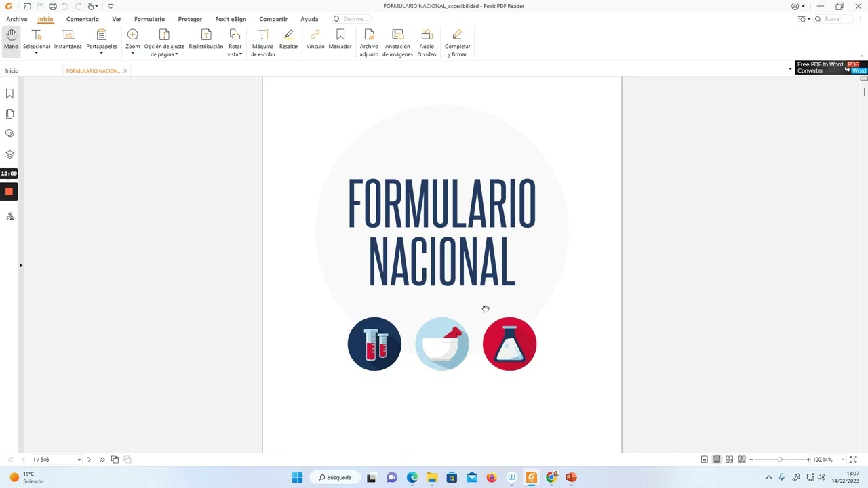This screenshot has height=488, width=868.
Task: Expand the left navigation pane arrow
Action: [x=21, y=265]
